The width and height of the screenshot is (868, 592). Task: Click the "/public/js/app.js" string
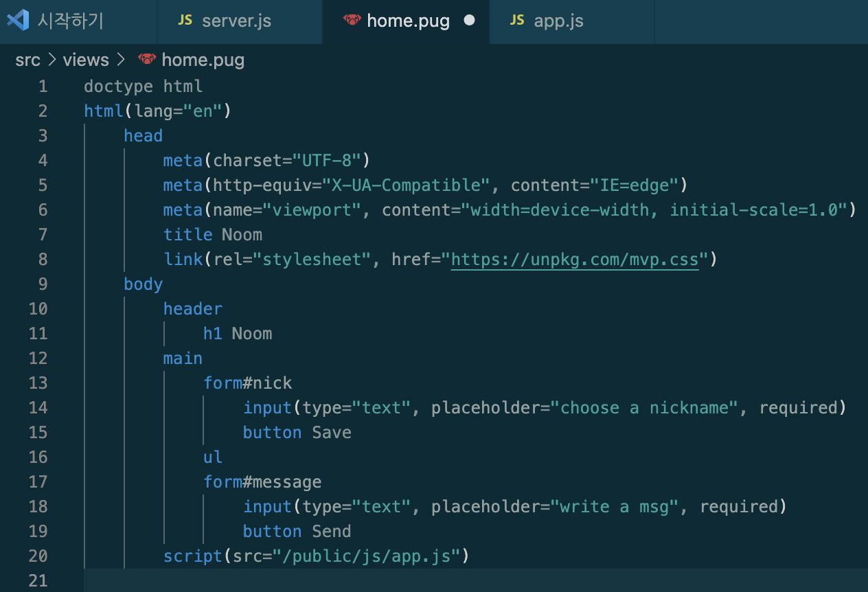[367, 556]
